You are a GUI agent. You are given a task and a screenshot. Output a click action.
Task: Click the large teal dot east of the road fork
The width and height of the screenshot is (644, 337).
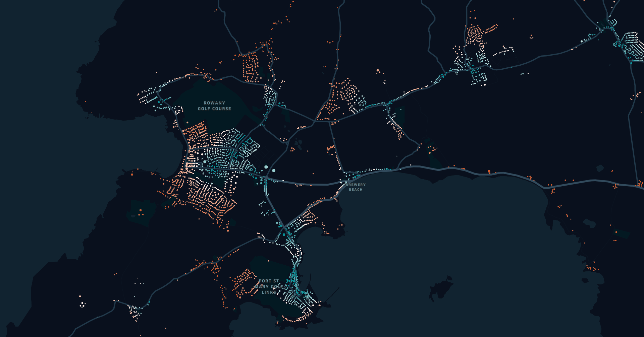click(274, 171)
